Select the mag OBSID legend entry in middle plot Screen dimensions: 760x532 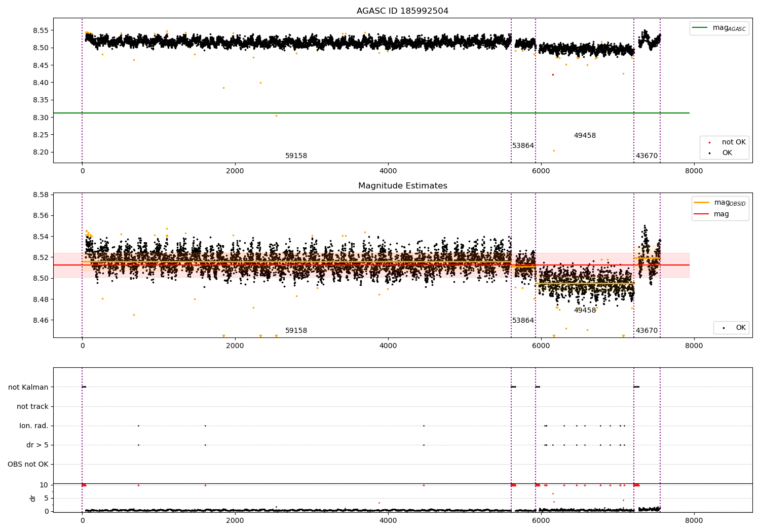720,203
